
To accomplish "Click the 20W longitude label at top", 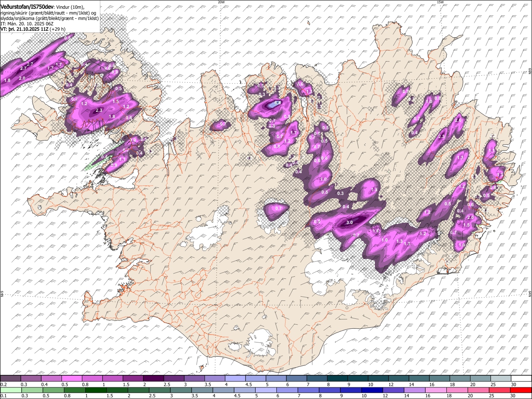I will (221, 2).
